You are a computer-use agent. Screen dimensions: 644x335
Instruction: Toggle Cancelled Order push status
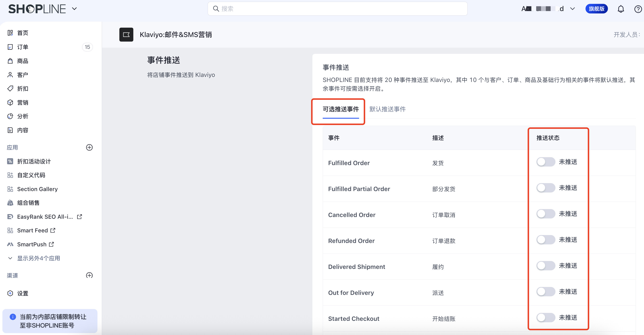tap(546, 214)
